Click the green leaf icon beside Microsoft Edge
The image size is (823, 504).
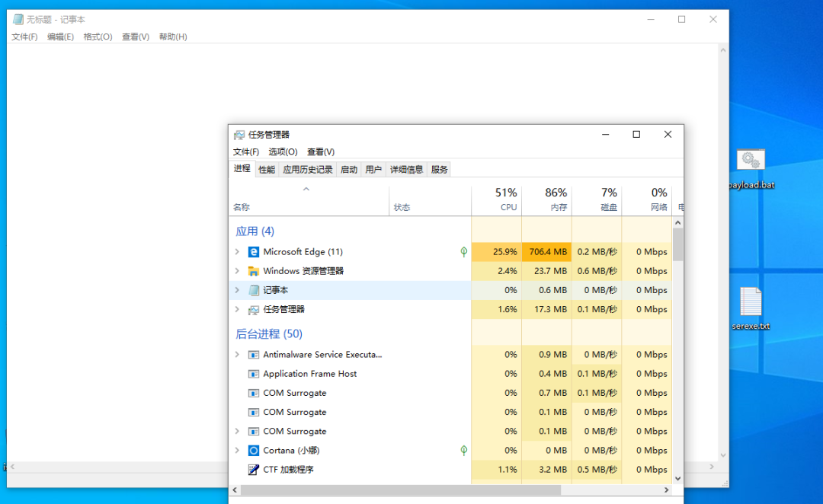[464, 252]
